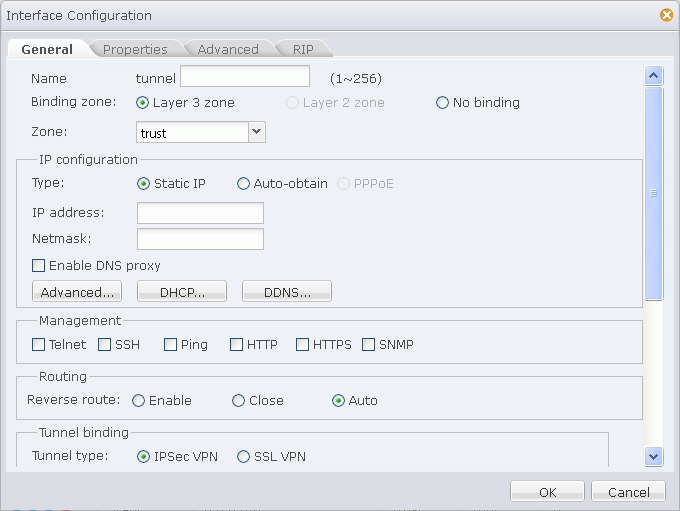Open the Advanced tab

(228, 49)
